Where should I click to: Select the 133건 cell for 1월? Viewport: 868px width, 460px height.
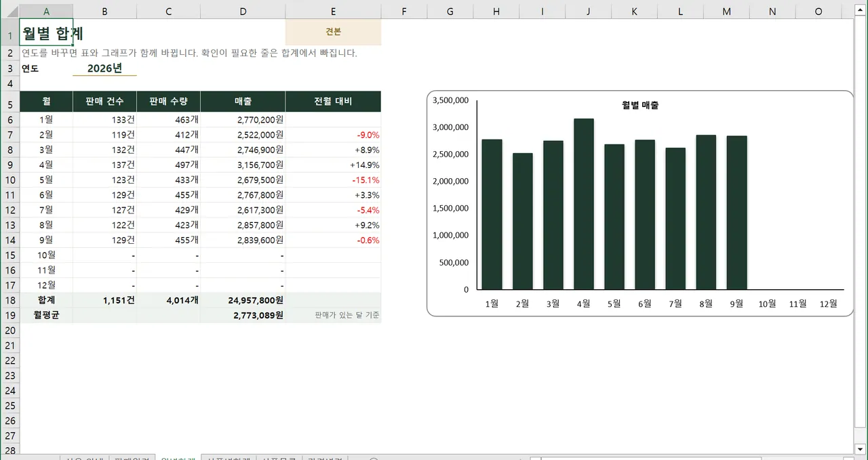[104, 120]
